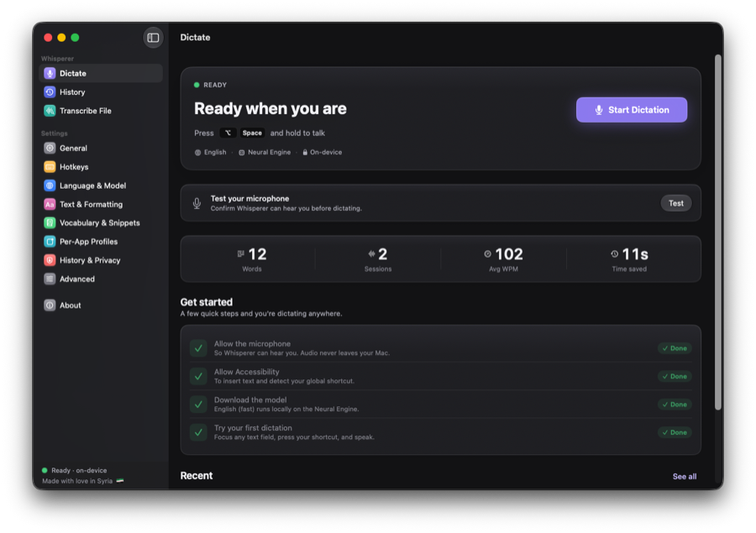Click the microphone icon beside Test your microphone
Screen dimensions: 756x533
[x=197, y=203]
